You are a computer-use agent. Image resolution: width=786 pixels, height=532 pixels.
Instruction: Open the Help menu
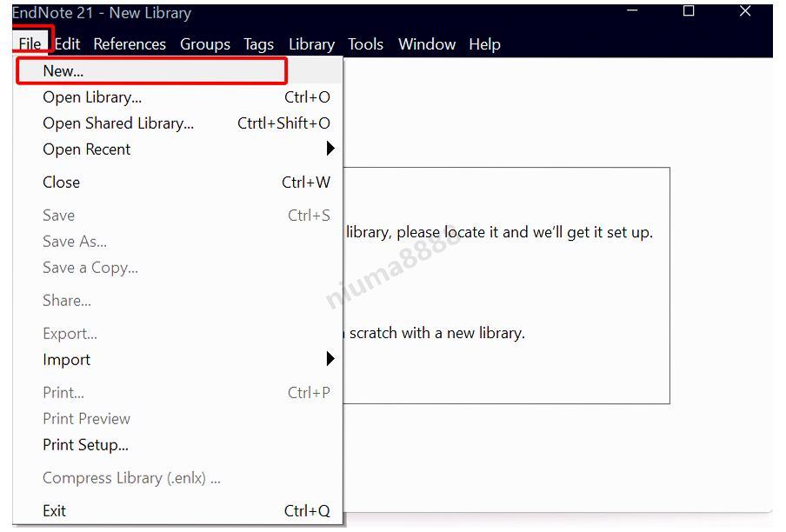click(x=484, y=44)
